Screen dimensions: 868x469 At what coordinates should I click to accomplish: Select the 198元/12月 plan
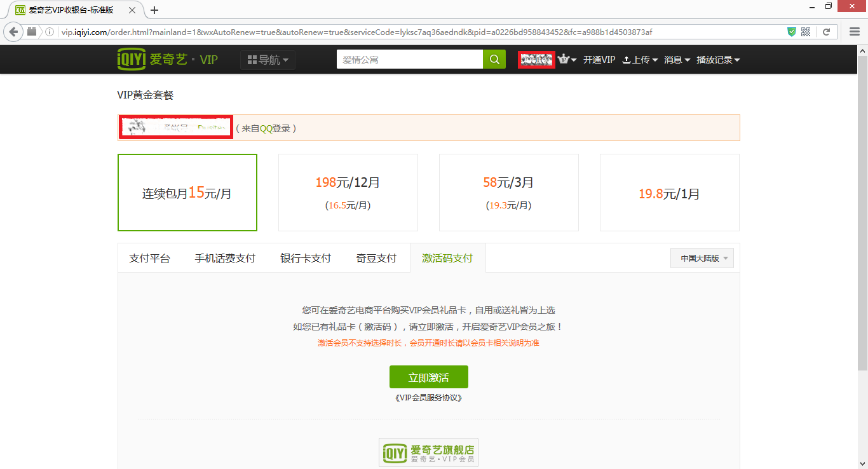[x=348, y=193]
